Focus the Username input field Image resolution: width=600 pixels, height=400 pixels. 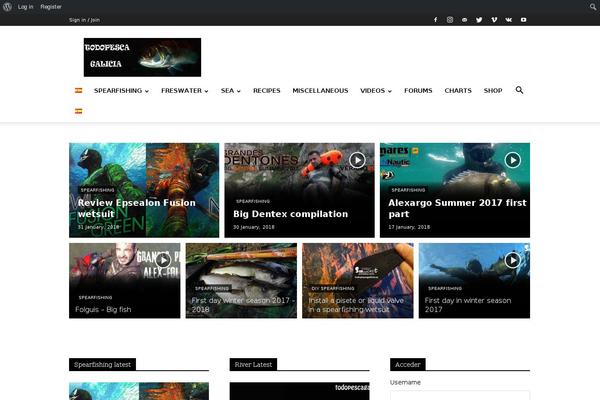click(460, 395)
